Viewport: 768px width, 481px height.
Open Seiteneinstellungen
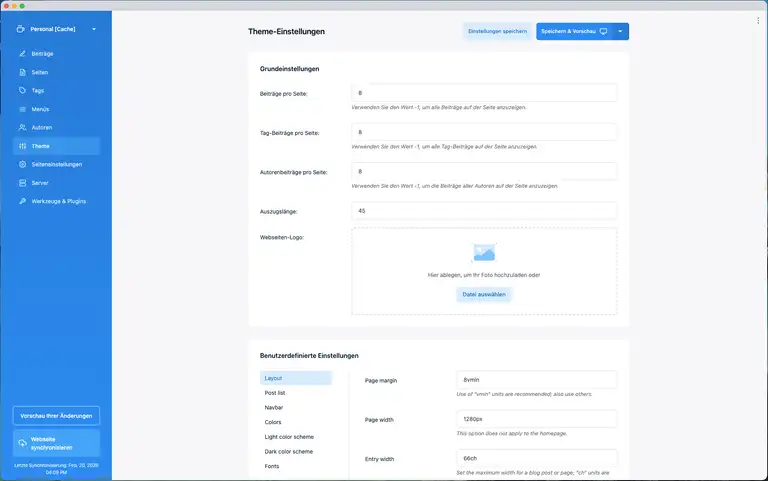tap(56, 164)
